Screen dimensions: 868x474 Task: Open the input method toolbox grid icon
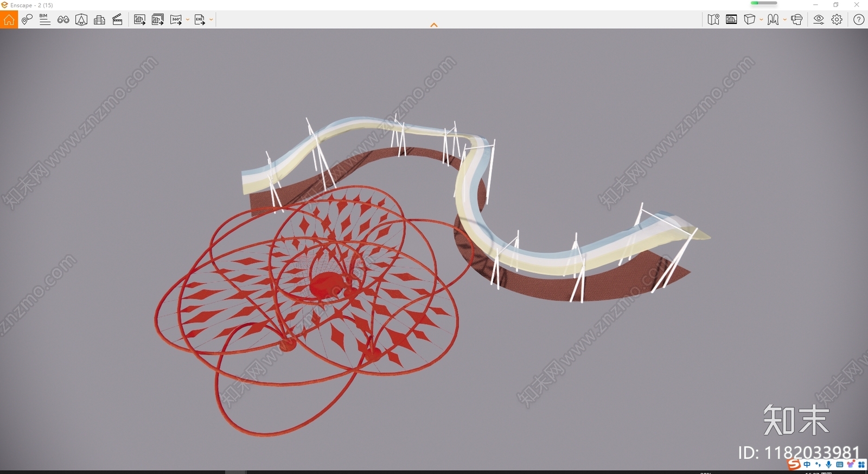[861, 465]
